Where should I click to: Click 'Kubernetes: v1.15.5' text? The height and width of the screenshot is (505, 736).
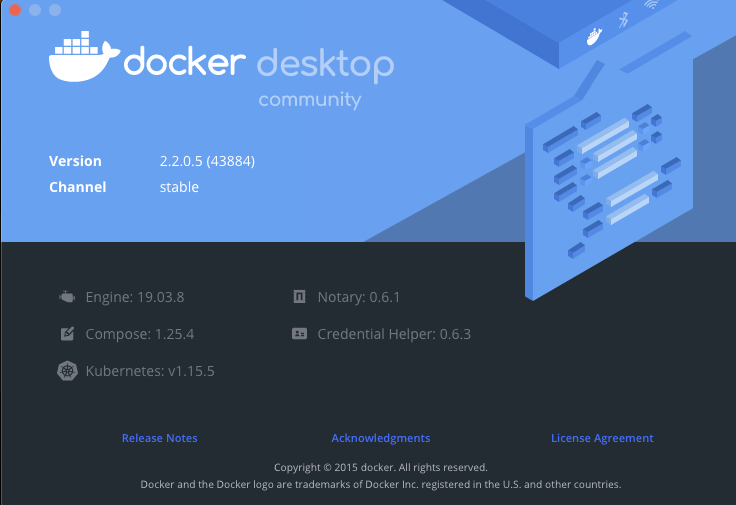click(x=150, y=371)
